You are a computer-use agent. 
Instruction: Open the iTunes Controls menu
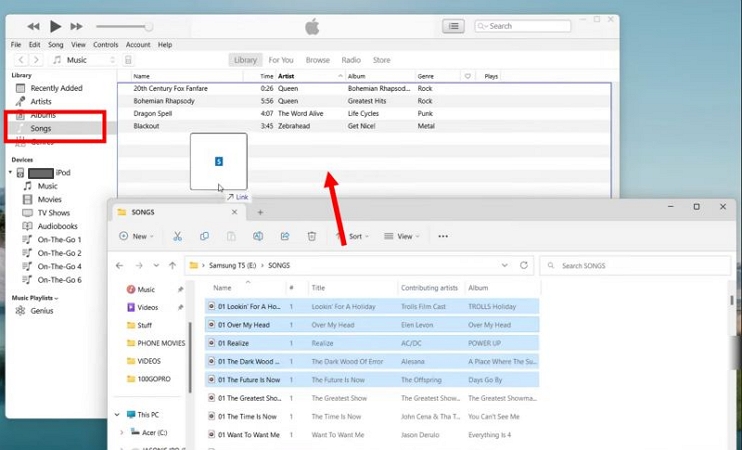(x=106, y=44)
